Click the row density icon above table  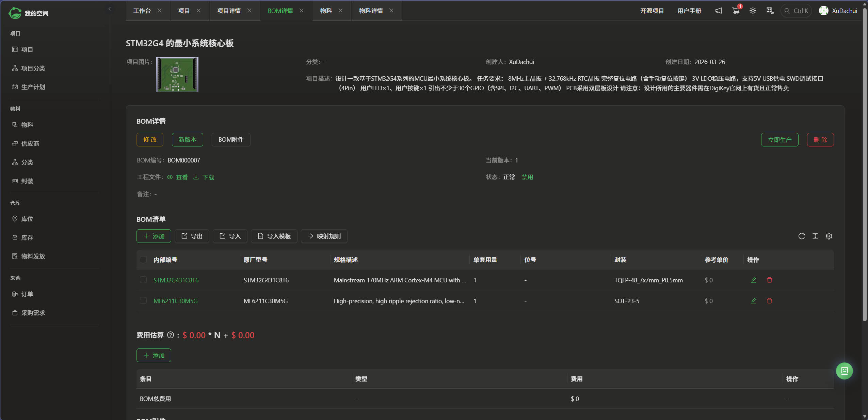(815, 236)
